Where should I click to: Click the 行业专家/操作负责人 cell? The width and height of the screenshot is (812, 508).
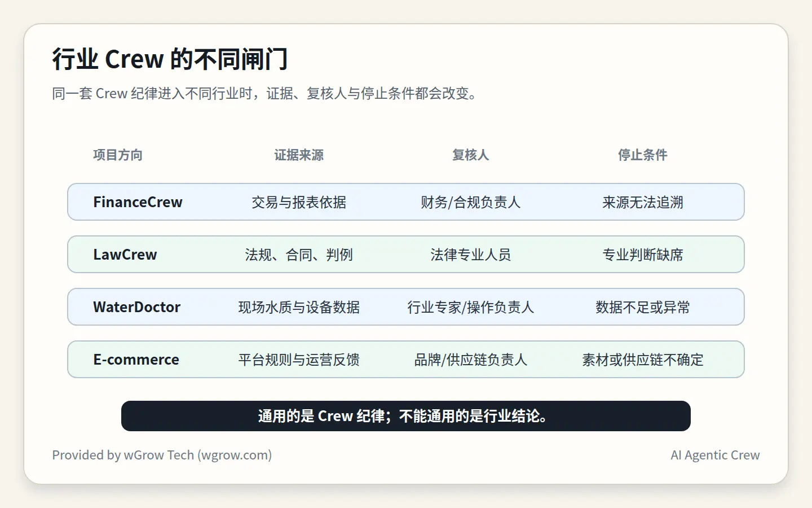pyautogui.click(x=471, y=307)
